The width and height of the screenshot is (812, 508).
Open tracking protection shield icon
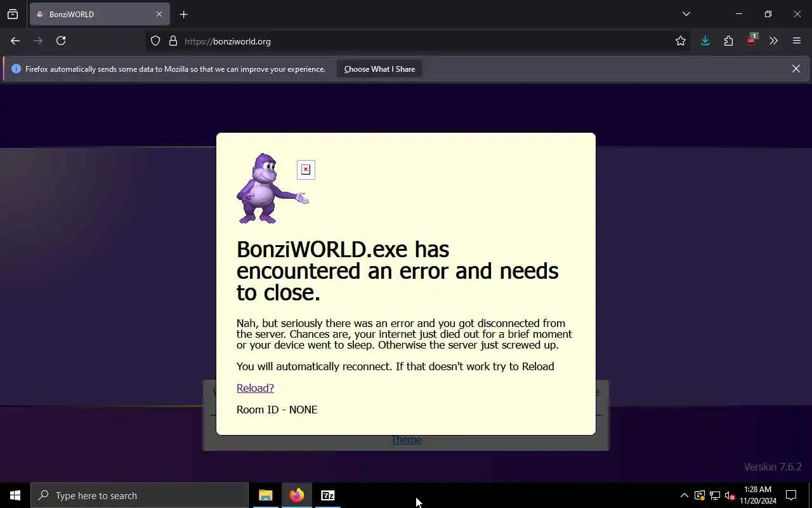coord(155,41)
